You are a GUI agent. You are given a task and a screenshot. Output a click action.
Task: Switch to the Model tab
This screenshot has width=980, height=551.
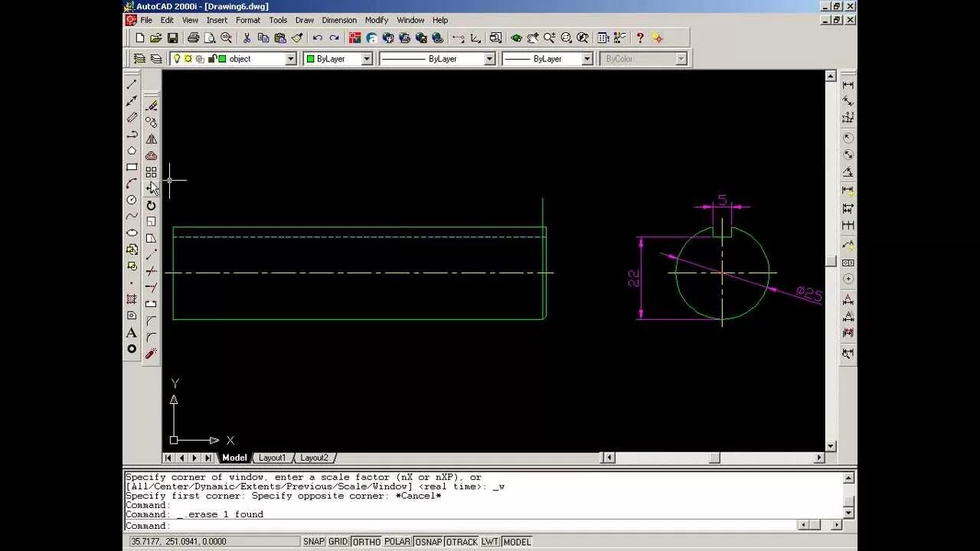coord(234,458)
